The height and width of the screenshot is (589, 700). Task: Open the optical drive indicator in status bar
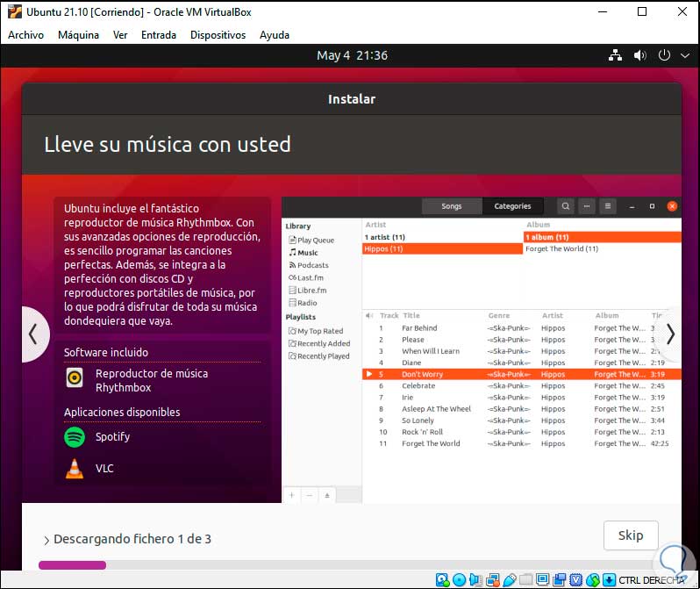(x=459, y=580)
